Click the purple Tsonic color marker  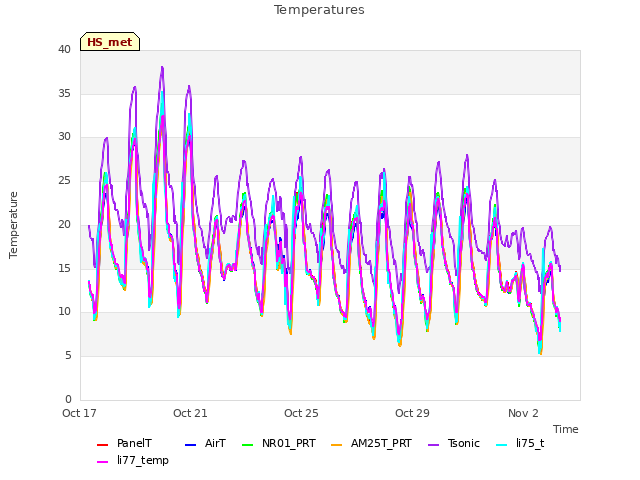434,444
